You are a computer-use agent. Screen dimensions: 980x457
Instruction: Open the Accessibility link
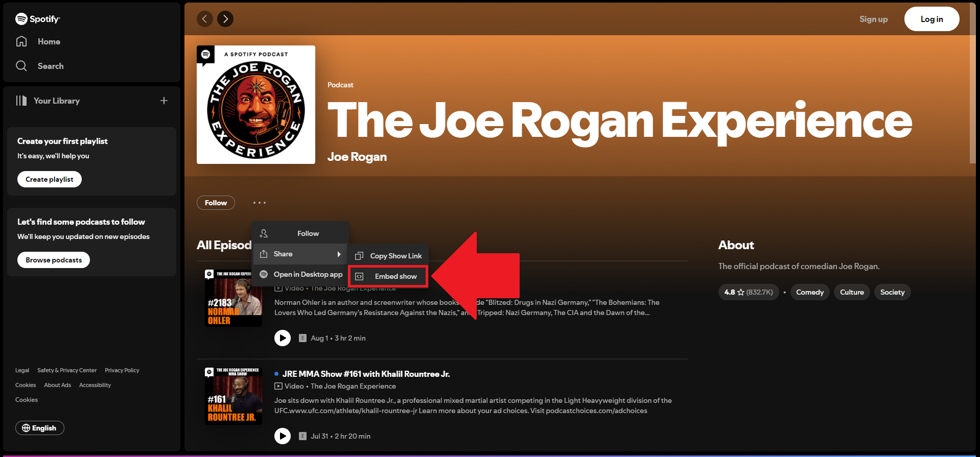click(x=95, y=385)
